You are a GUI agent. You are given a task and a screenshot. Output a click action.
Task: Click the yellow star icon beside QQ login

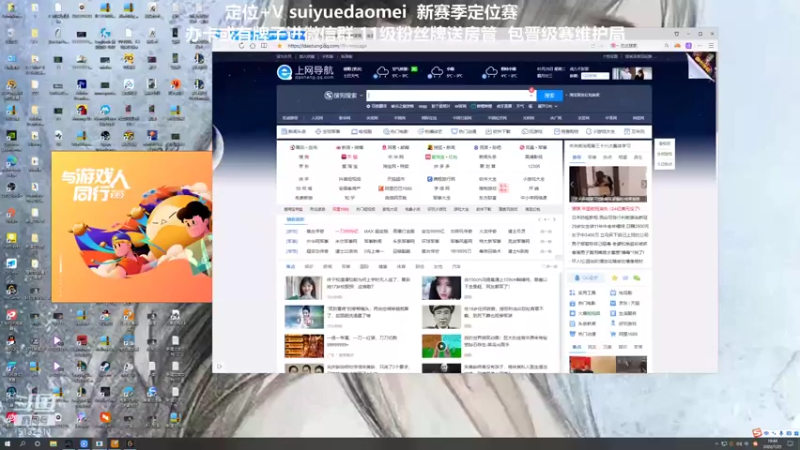615,278
